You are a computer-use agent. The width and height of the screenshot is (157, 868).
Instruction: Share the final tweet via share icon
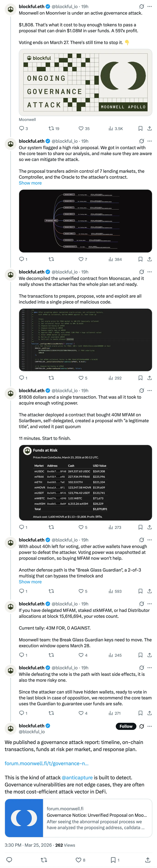point(148,860)
